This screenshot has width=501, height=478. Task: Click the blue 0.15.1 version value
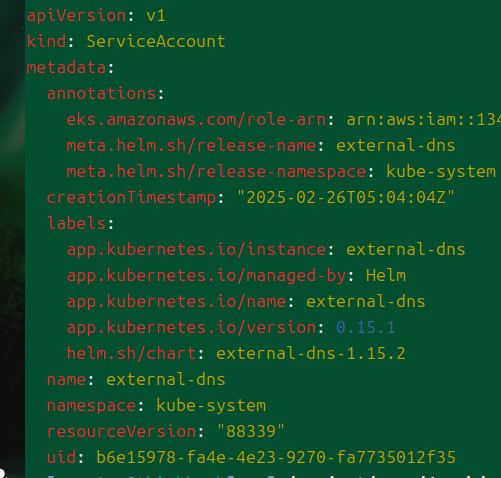[x=366, y=327]
